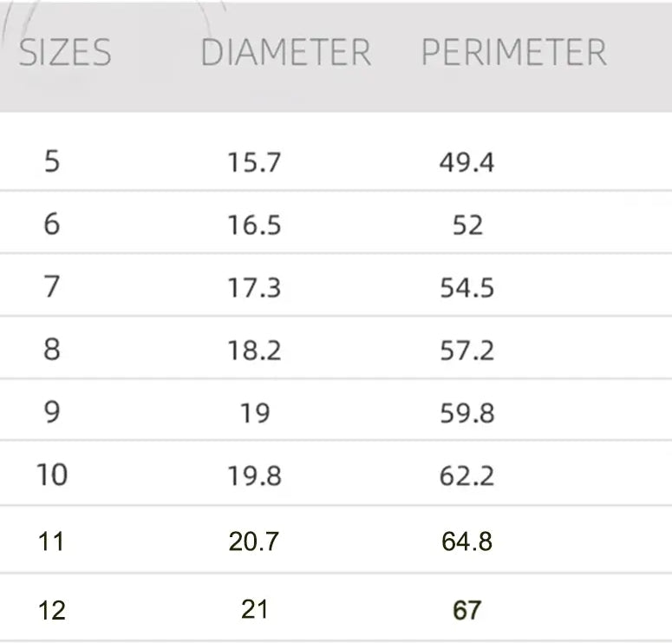This screenshot has width=672, height=643.
Task: Click diameter value 18.2
Action: click(254, 351)
